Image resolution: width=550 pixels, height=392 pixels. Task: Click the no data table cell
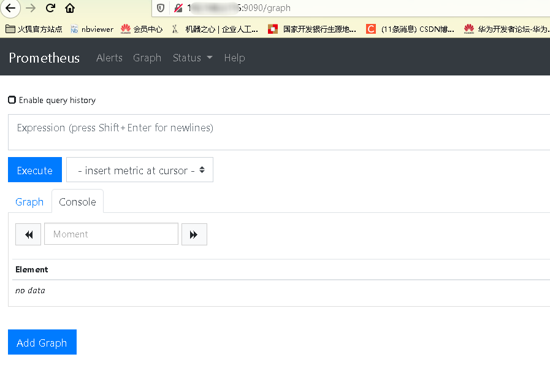coord(30,291)
